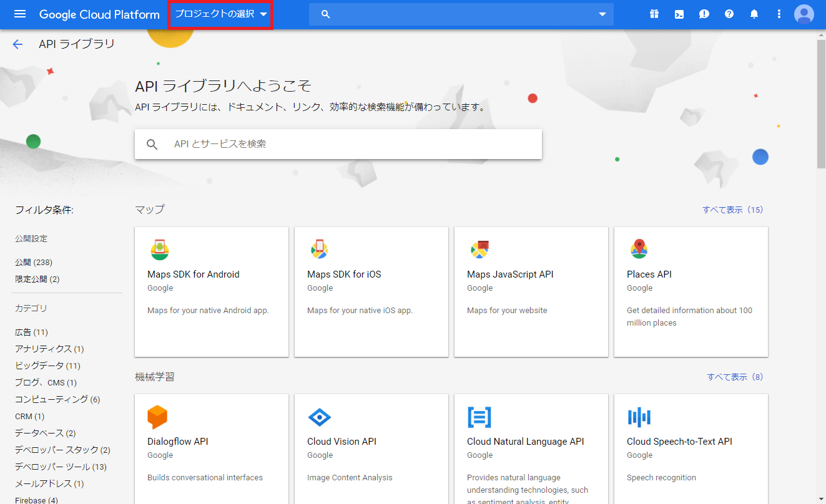Viewport: 826px width, 504px height.
Task: Filter by 公開 (238)
Action: click(34, 263)
